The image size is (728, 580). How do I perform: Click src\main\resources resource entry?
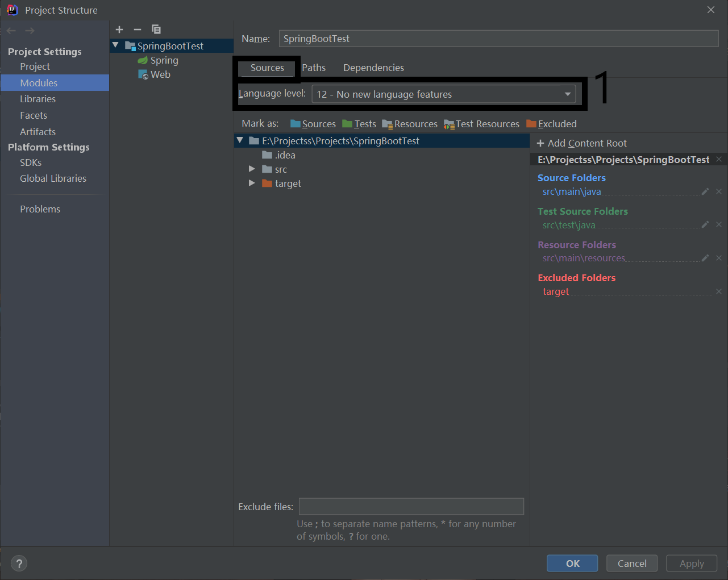(584, 258)
